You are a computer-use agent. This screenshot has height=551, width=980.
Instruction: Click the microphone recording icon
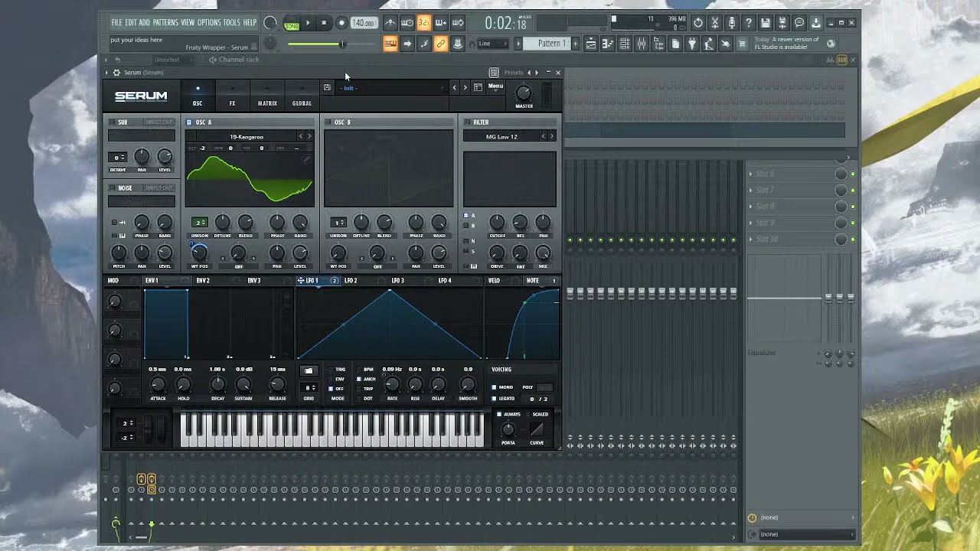coord(732,23)
